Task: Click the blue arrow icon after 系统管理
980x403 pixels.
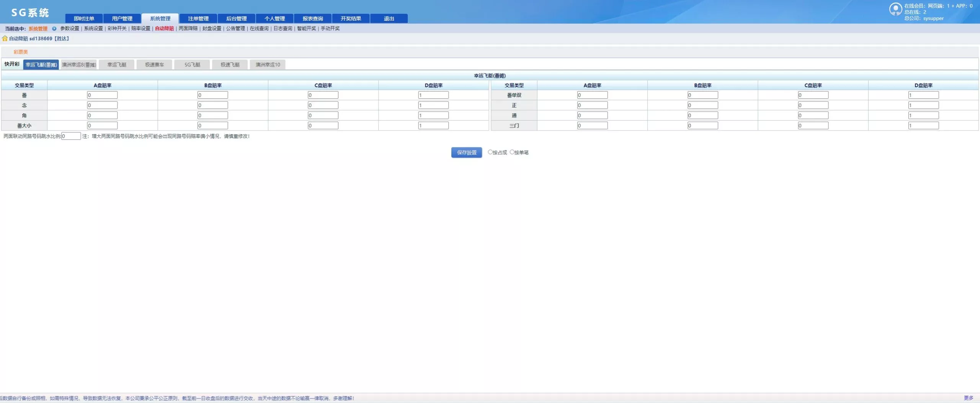Action: 54,29
